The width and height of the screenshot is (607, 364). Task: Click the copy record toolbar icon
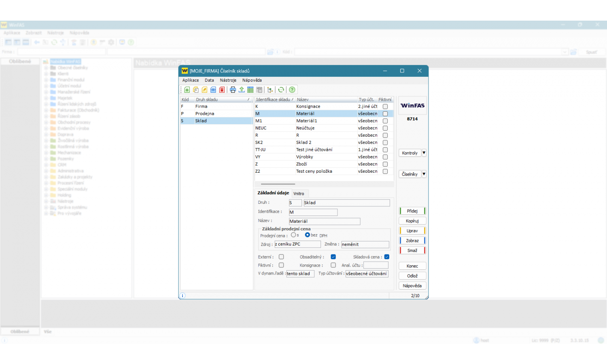coord(196,90)
